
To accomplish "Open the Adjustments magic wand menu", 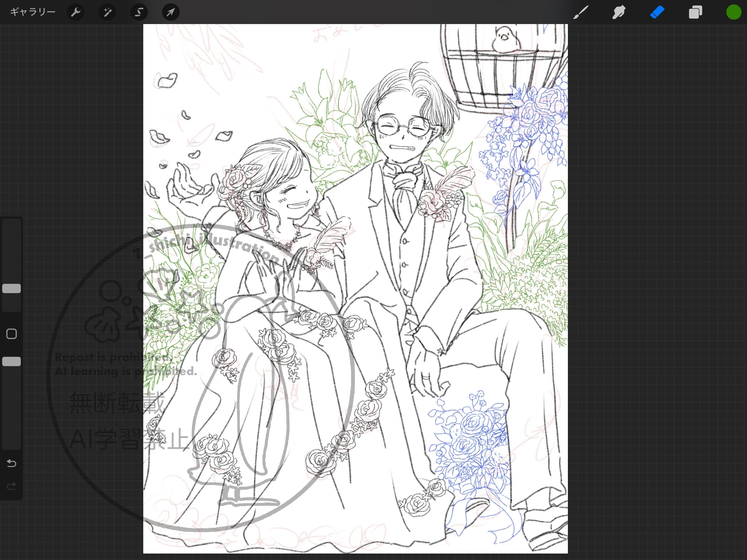I will point(107,12).
